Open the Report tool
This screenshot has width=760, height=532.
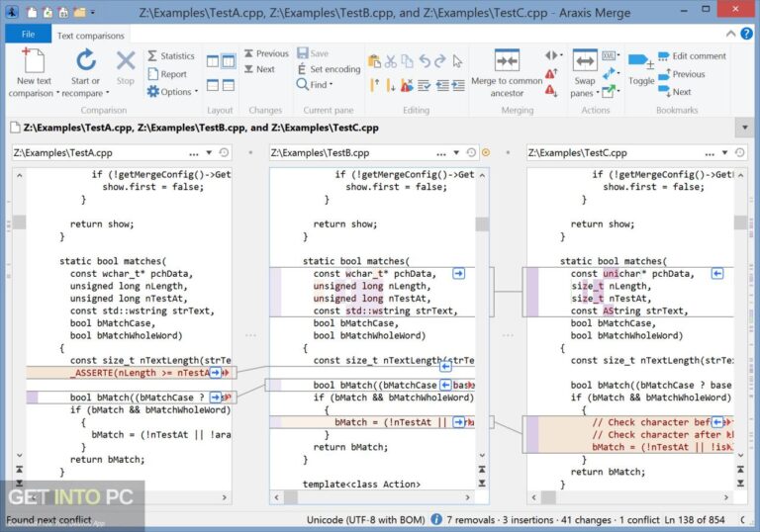click(x=167, y=74)
